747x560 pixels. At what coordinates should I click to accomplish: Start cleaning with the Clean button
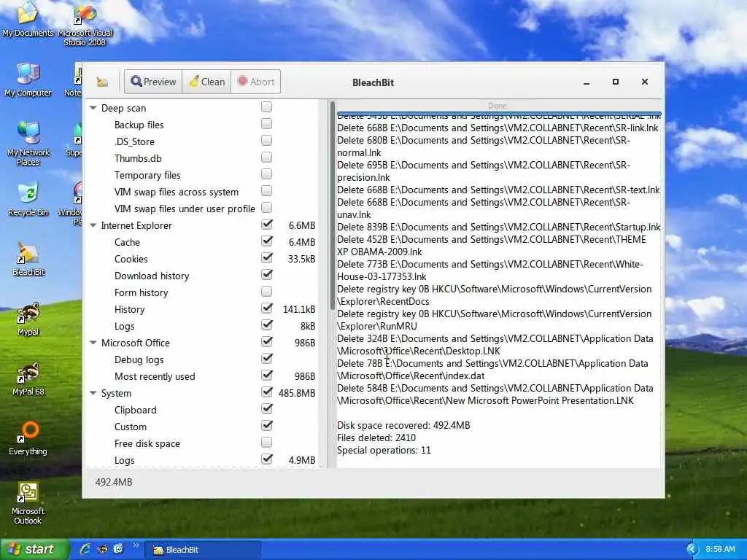tap(206, 82)
